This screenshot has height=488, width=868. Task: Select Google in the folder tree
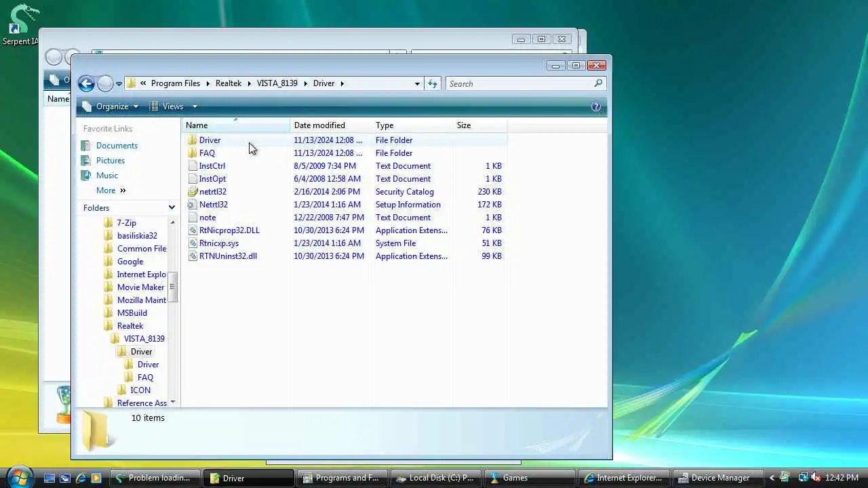point(130,262)
